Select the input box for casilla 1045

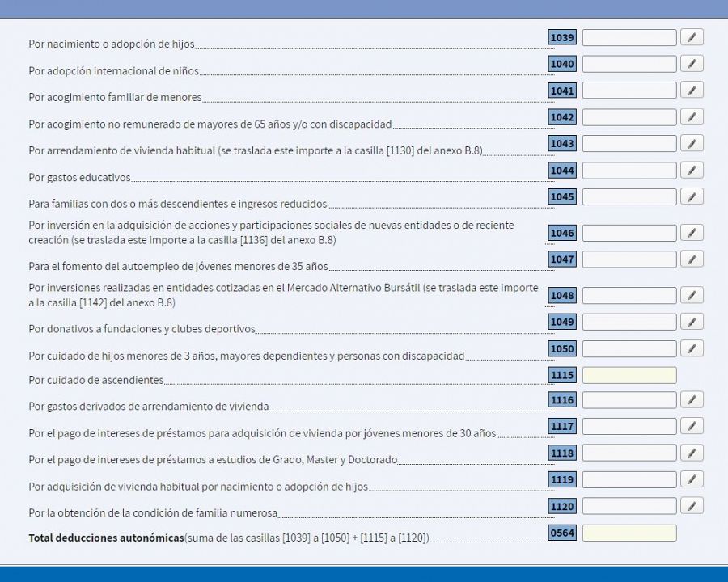tap(629, 197)
